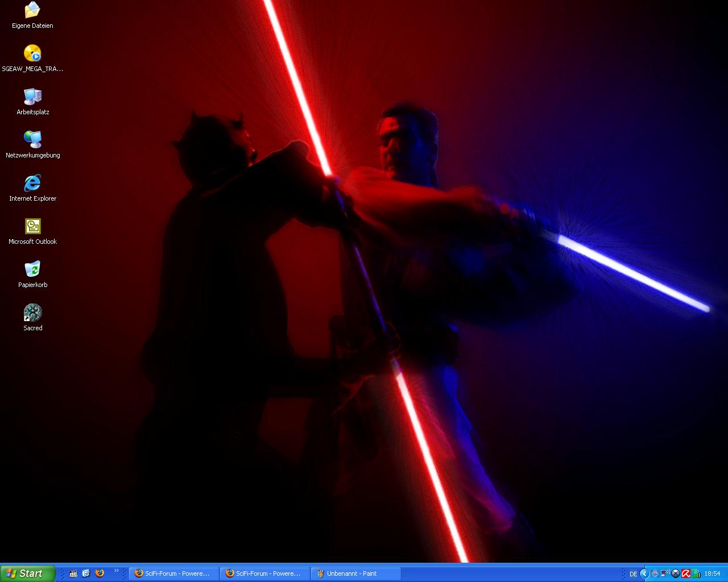Click the 18:54 taskbar clock
Image resolution: width=728 pixels, height=582 pixels.
click(712, 574)
